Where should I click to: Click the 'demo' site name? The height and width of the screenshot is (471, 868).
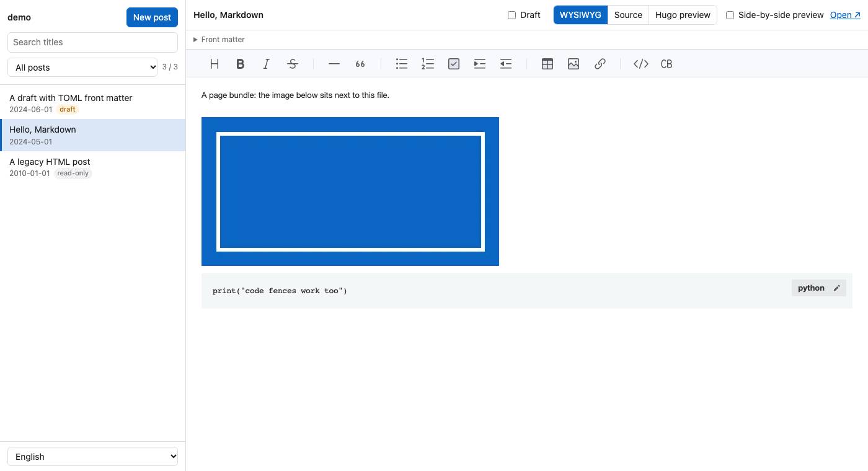(19, 17)
